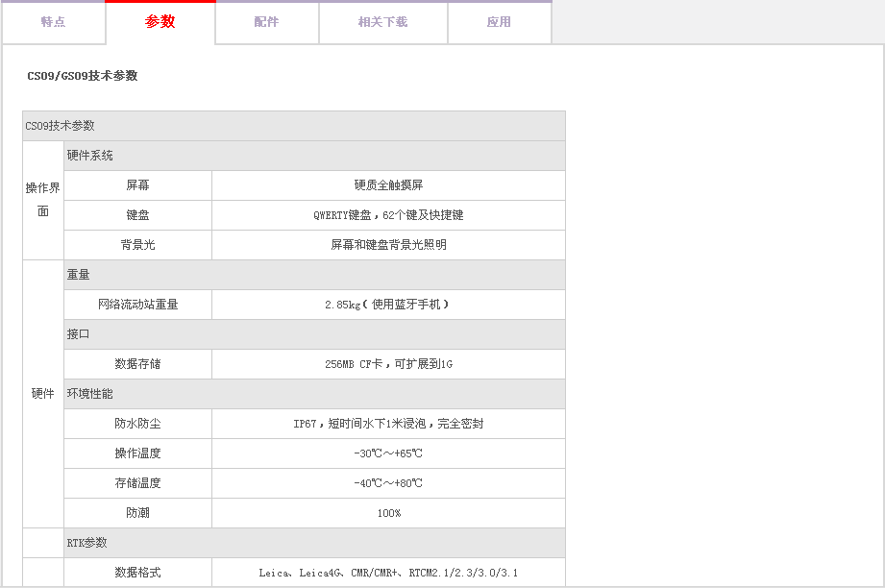Switch to the 特点 tab
Viewport: 885px width, 588px height.
coord(53,22)
